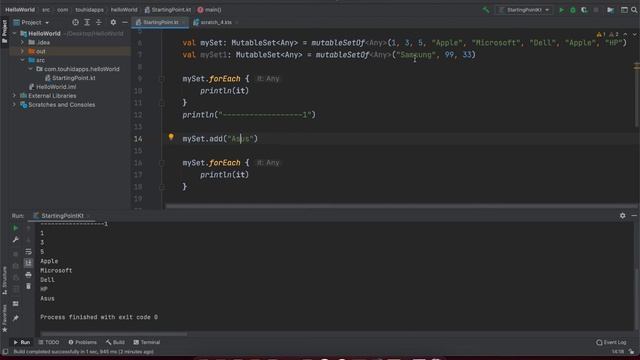Click the pin icon in Run panel
The width and height of the screenshot is (640, 360).
click(15, 318)
